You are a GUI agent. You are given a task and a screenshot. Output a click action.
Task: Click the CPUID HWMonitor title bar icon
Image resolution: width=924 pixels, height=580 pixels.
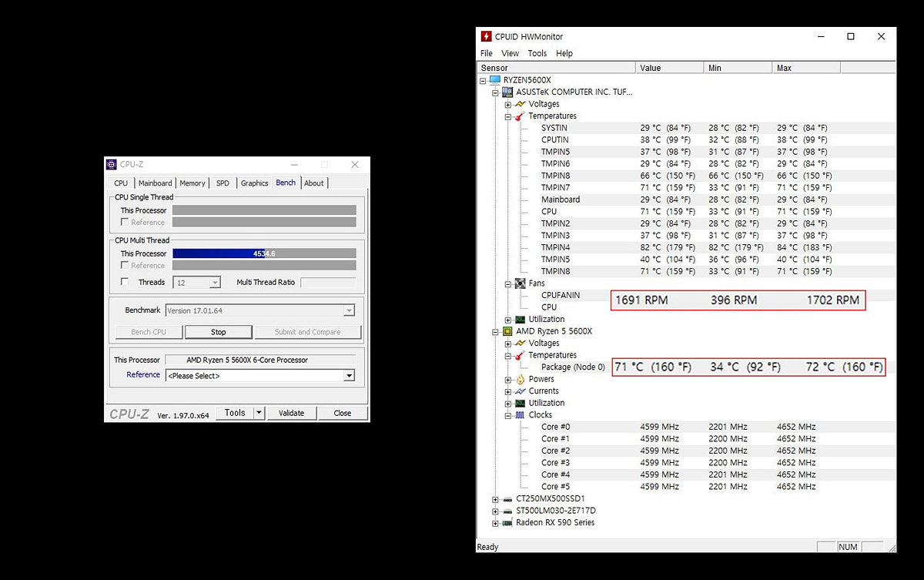(x=487, y=36)
